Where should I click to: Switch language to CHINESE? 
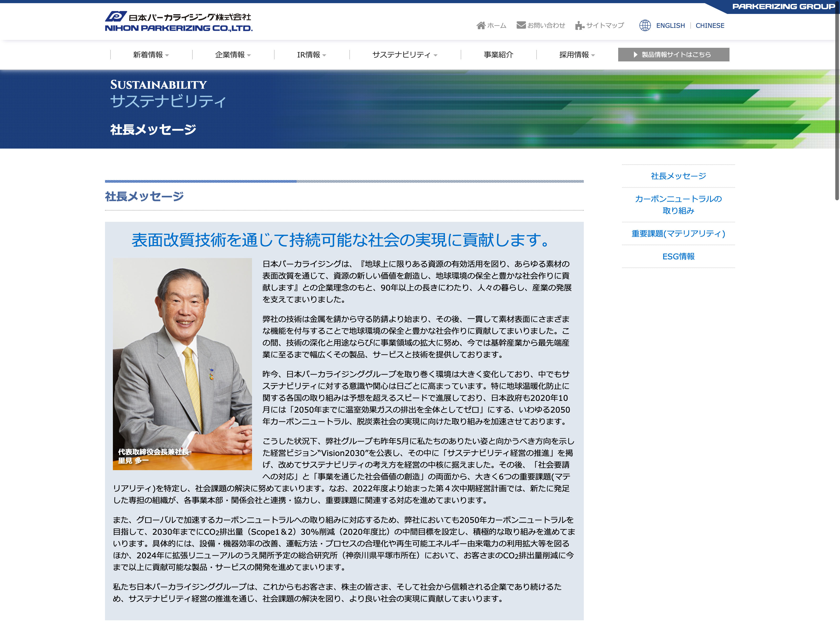coord(710,25)
